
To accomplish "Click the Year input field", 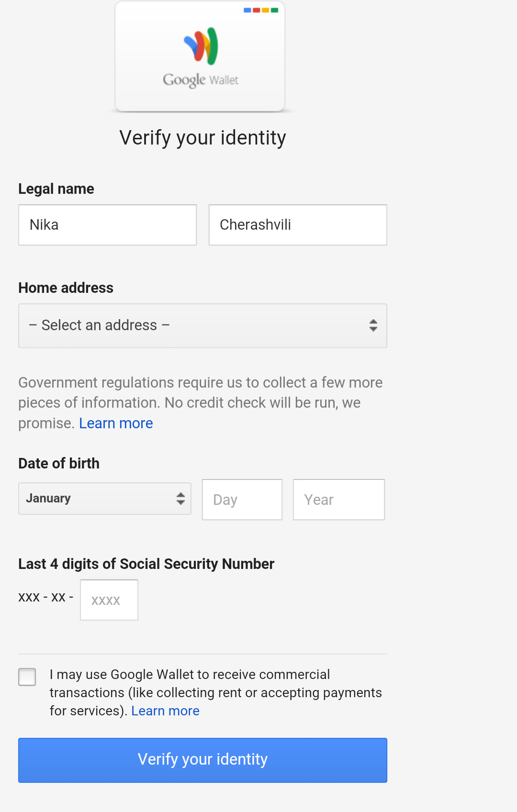I will (x=338, y=500).
